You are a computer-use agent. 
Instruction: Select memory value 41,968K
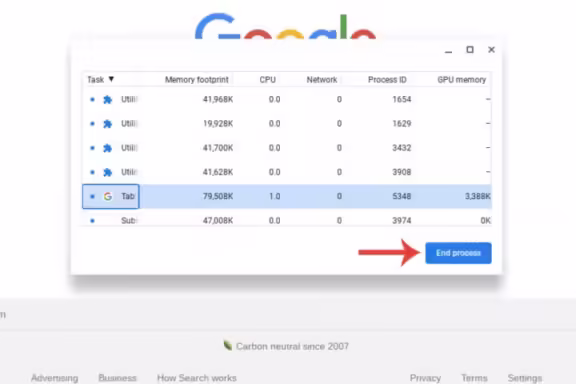click(218, 99)
